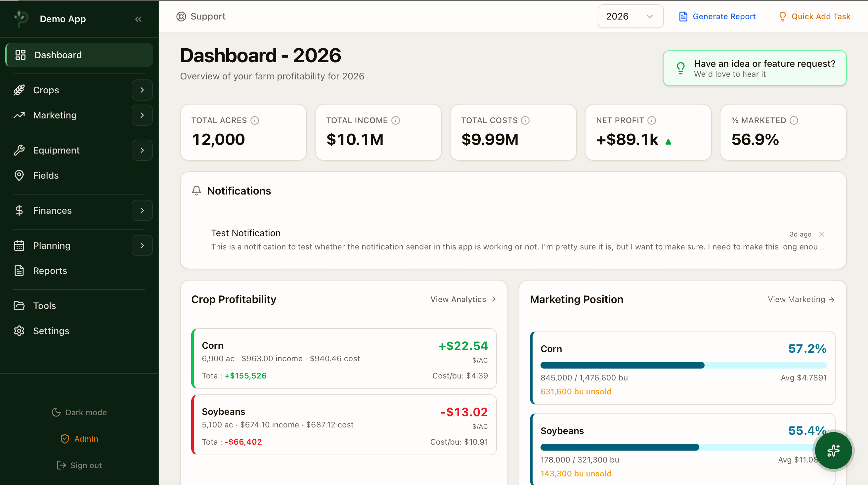Viewport: 868px width, 485px height.
Task: Collapse the sidebar with the double-chevron
Action: pyautogui.click(x=138, y=19)
